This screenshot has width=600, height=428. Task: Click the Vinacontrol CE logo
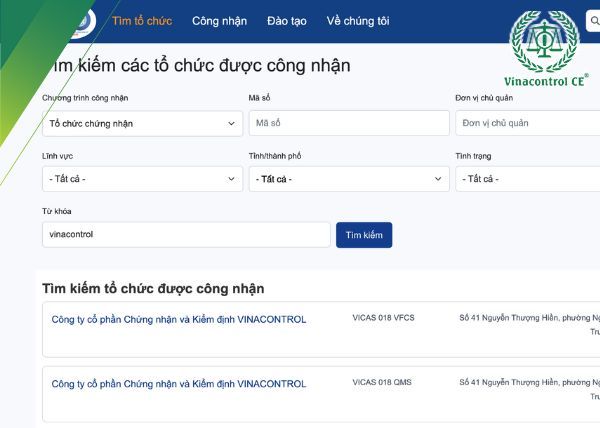coord(545,45)
